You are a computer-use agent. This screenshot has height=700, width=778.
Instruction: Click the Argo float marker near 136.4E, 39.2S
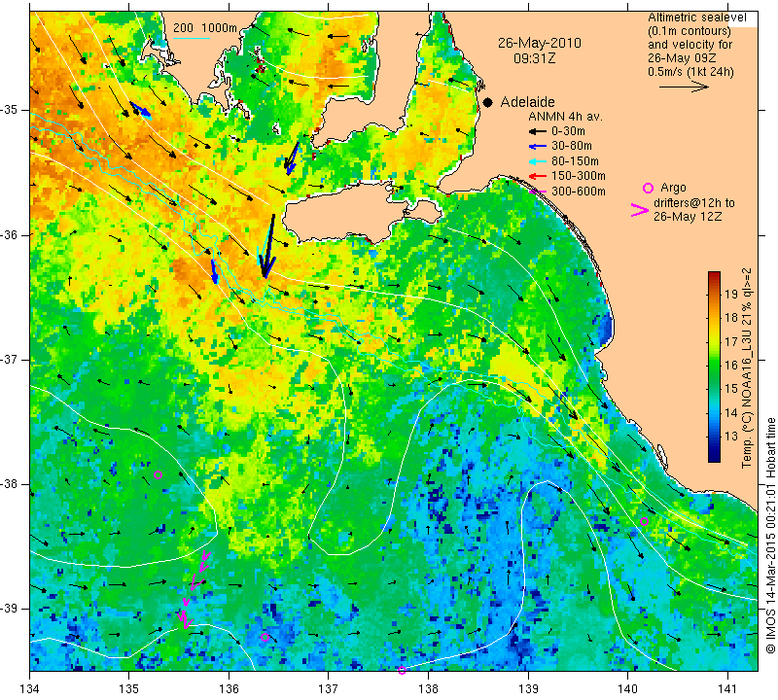[265, 637]
